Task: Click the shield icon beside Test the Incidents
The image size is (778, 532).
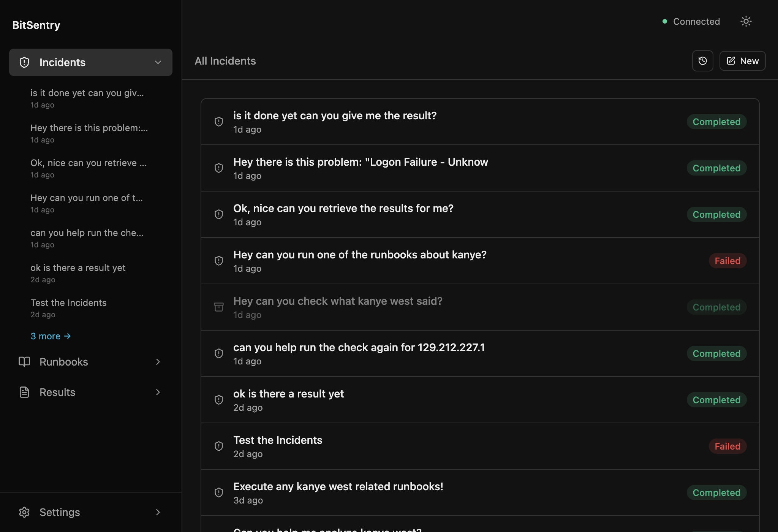Action: pos(219,446)
